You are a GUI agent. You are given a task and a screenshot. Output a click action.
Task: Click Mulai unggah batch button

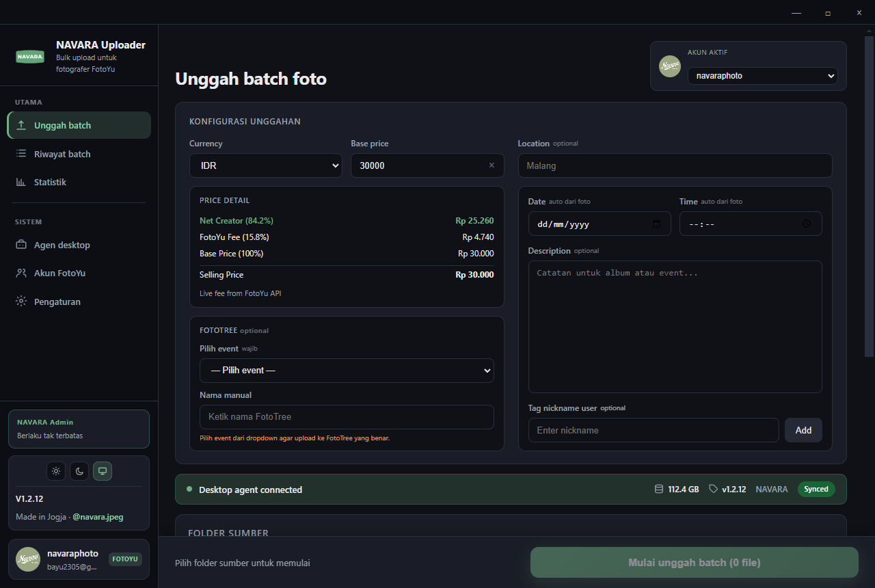(695, 563)
